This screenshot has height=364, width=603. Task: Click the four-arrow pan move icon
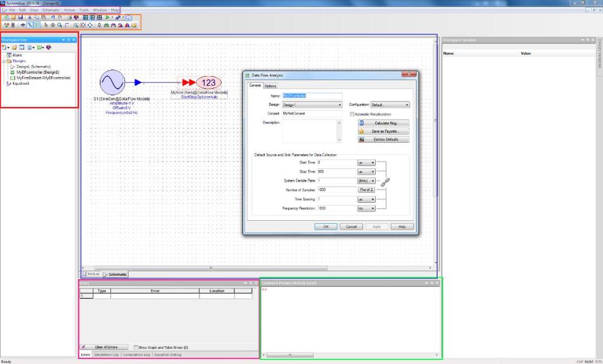(x=90, y=25)
